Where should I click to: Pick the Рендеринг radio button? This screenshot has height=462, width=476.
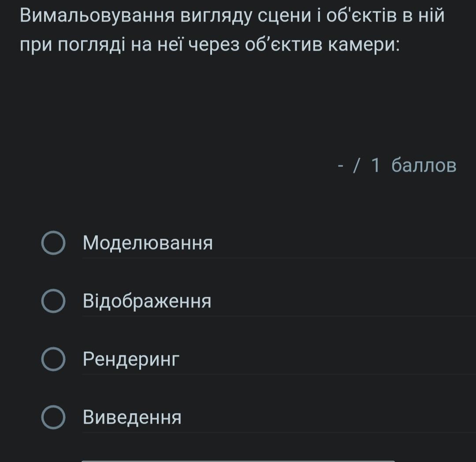coord(53,359)
